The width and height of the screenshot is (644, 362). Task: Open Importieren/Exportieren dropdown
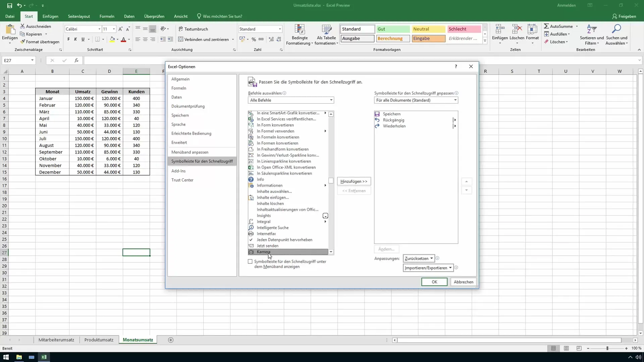pyautogui.click(x=428, y=268)
